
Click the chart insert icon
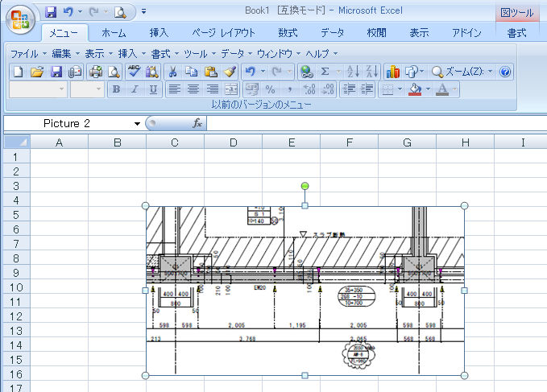pyautogui.click(x=393, y=72)
